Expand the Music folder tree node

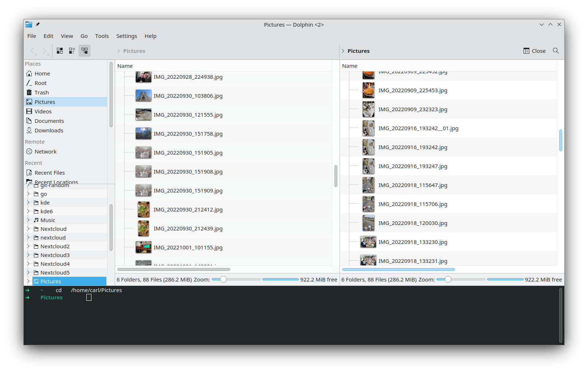(28, 220)
